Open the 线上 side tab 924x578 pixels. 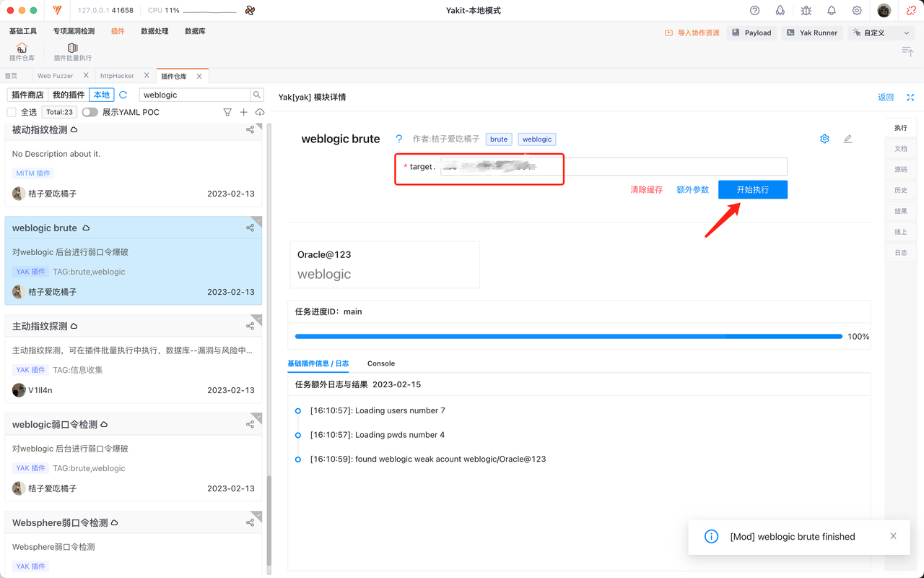[x=901, y=232]
